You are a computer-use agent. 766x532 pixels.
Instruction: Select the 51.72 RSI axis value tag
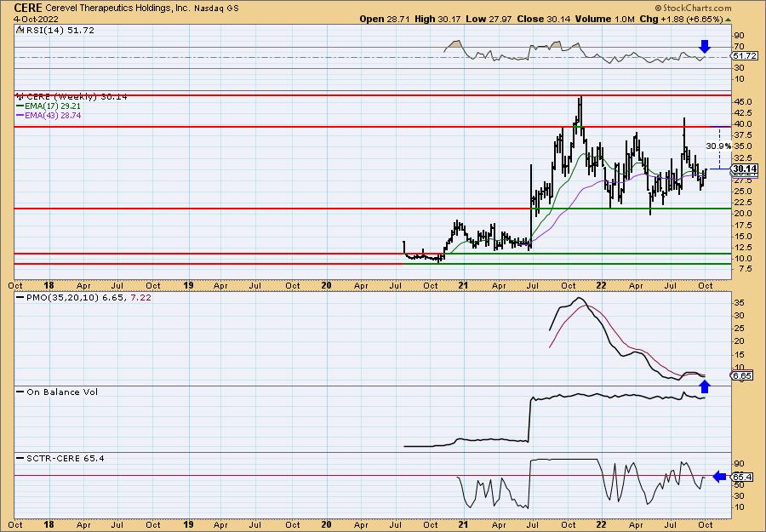[x=745, y=56]
